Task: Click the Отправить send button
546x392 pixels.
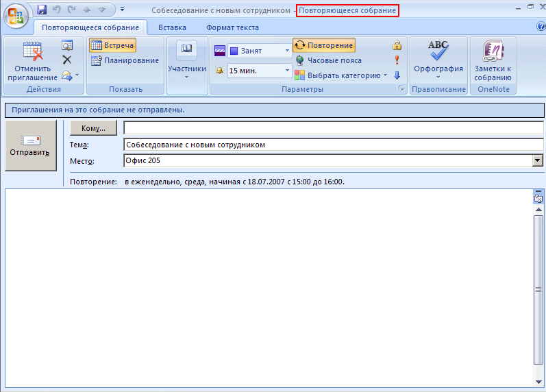Action: click(31, 145)
